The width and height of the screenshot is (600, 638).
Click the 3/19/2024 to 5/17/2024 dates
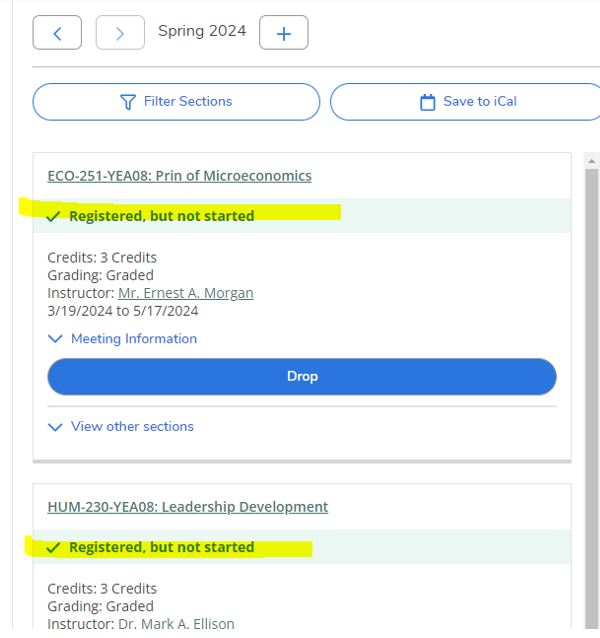coord(123,311)
